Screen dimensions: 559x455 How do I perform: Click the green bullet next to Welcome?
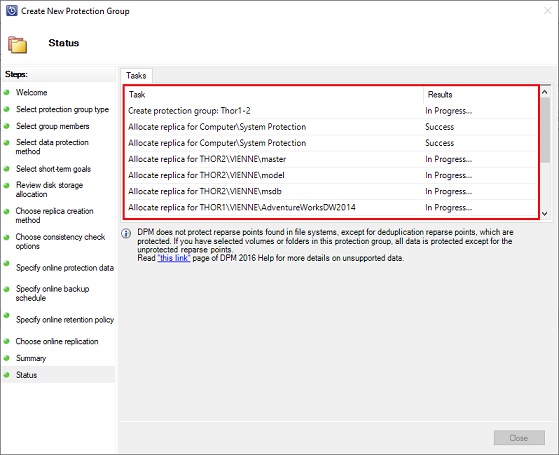6,92
